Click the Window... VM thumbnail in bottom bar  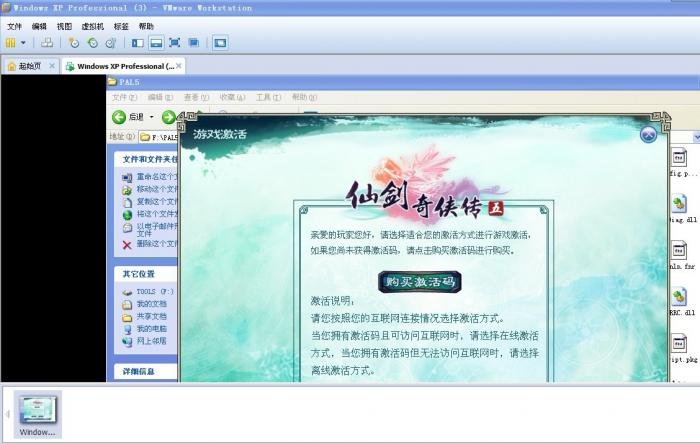tap(38, 414)
